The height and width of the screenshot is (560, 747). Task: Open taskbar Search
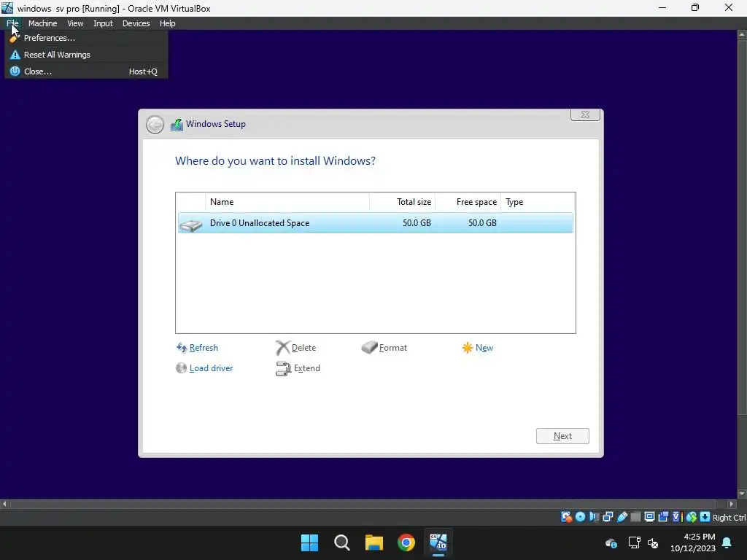342,542
